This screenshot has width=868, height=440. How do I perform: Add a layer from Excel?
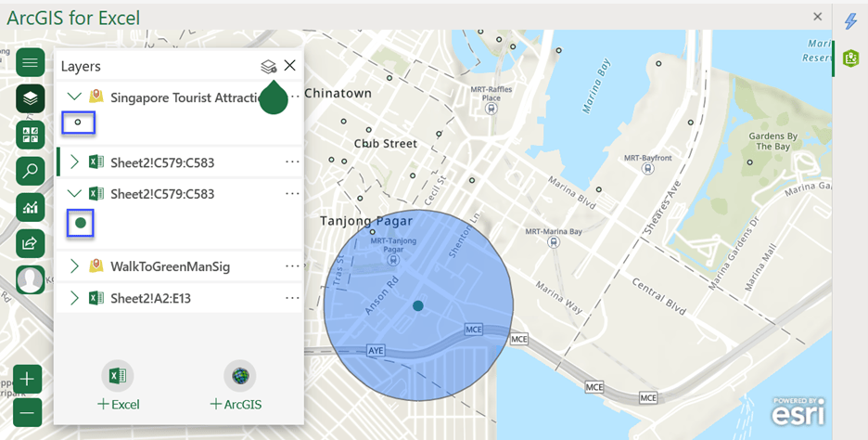point(118,385)
